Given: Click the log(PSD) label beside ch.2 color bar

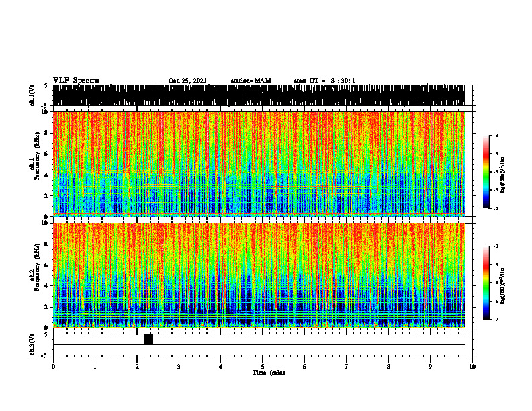Looking at the screenshot, I should (502, 285).
